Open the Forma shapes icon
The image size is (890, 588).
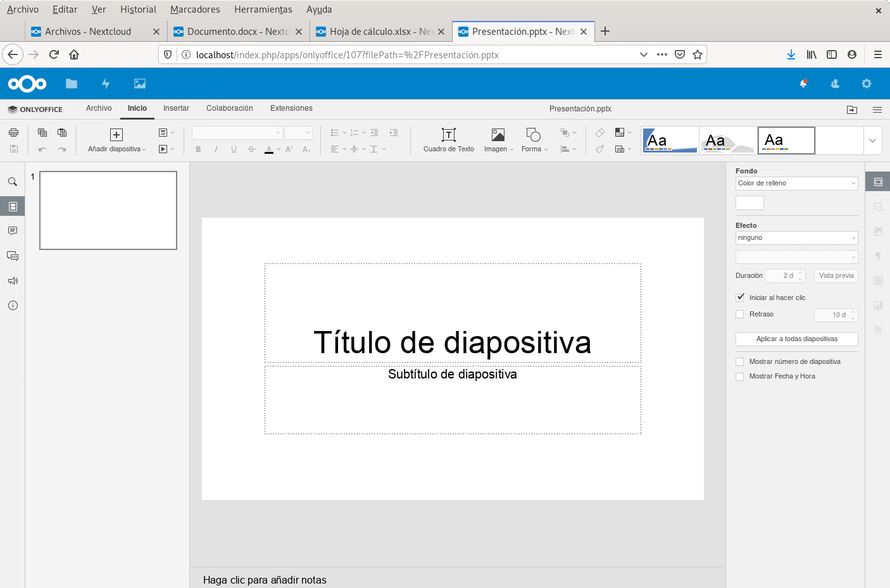(533, 135)
